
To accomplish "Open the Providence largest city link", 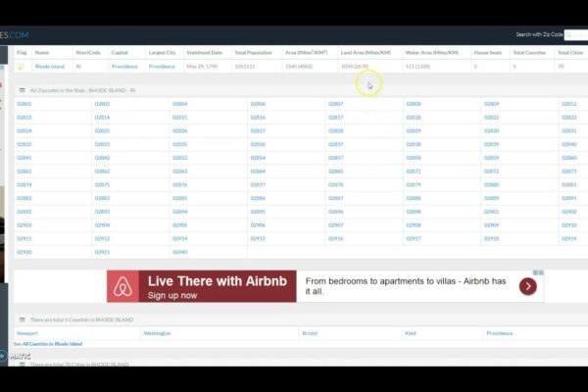I will click(x=162, y=67).
